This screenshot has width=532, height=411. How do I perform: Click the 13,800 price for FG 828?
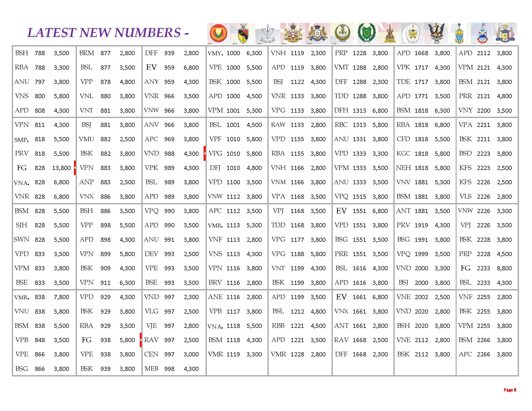[x=61, y=168]
